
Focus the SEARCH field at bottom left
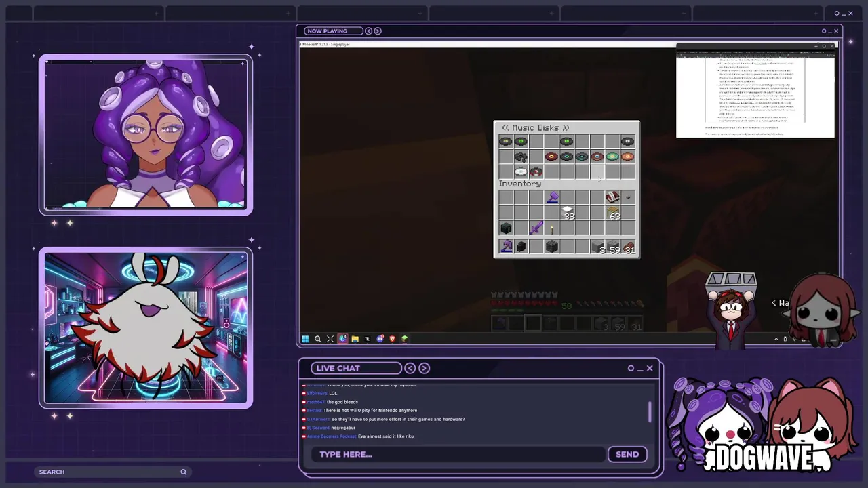click(x=112, y=472)
